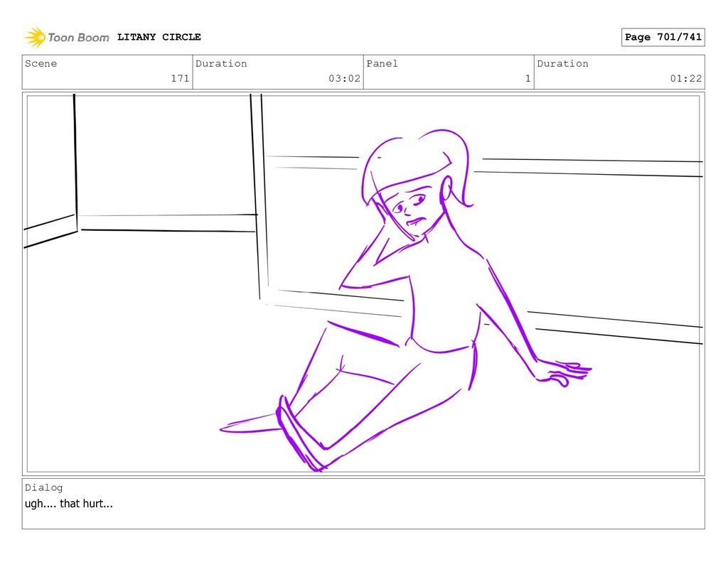Click the Dialog label

click(43, 487)
